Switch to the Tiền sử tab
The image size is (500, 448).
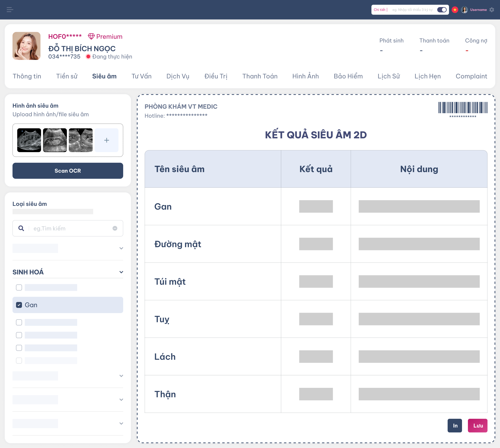click(67, 76)
